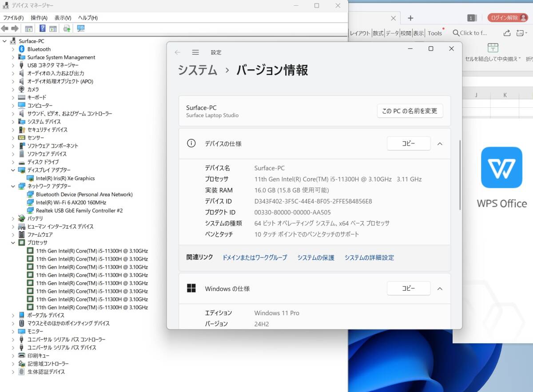The image size is (533, 392).
Task: Close the current WPS document tab
Action: [393, 18]
